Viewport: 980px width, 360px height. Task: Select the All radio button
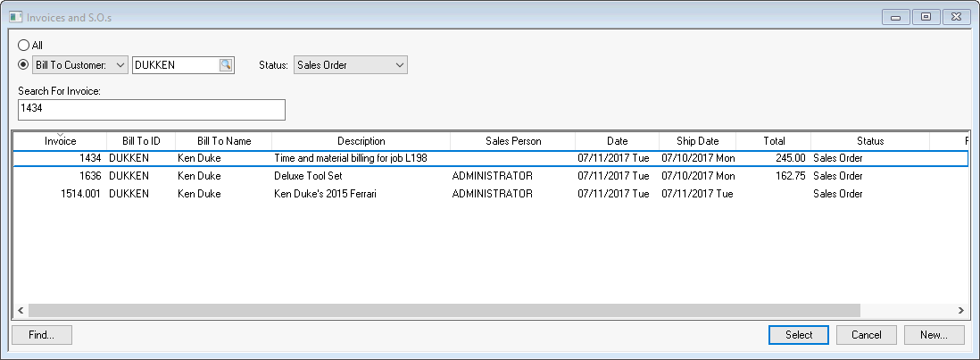(x=24, y=45)
